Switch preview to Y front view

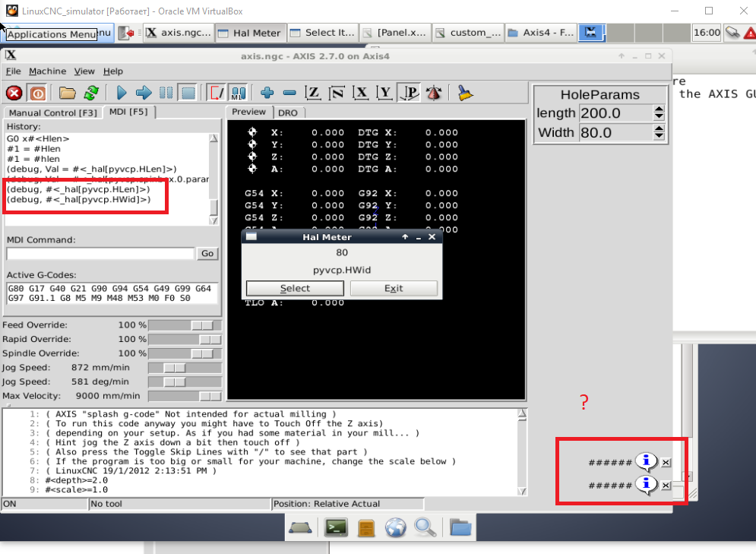point(384,93)
